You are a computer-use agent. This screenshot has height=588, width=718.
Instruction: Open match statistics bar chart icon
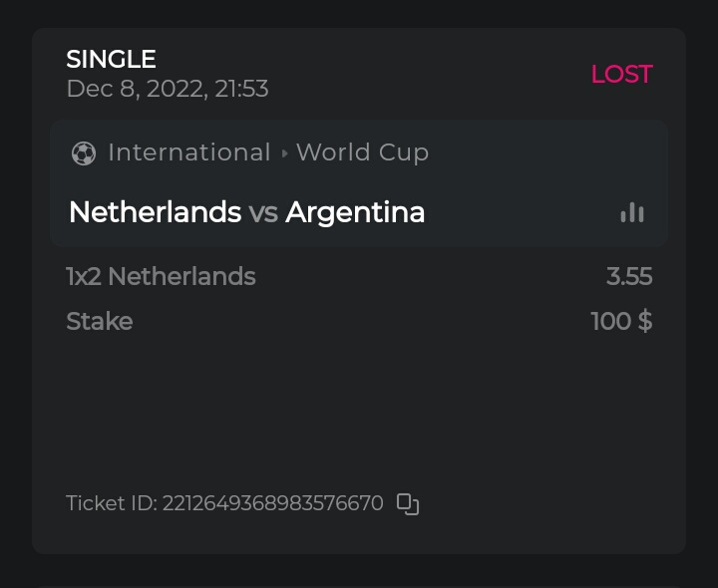pyautogui.click(x=631, y=212)
